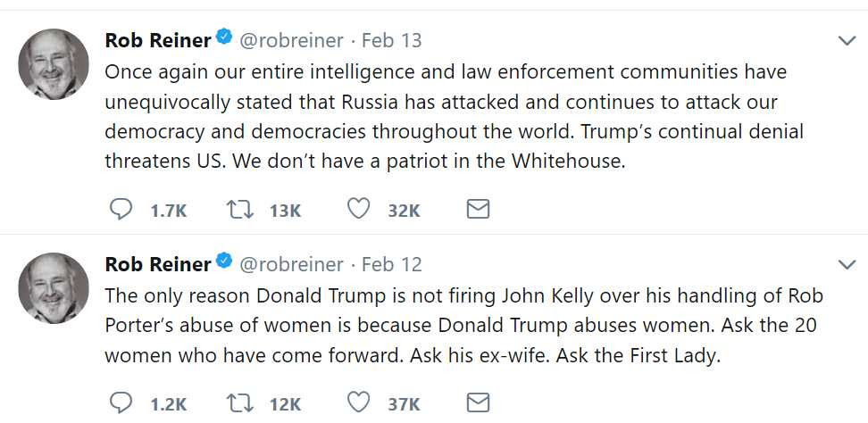The width and height of the screenshot is (868, 423).
Task: Open @robreiner handle on second tweet
Action: 292,264
